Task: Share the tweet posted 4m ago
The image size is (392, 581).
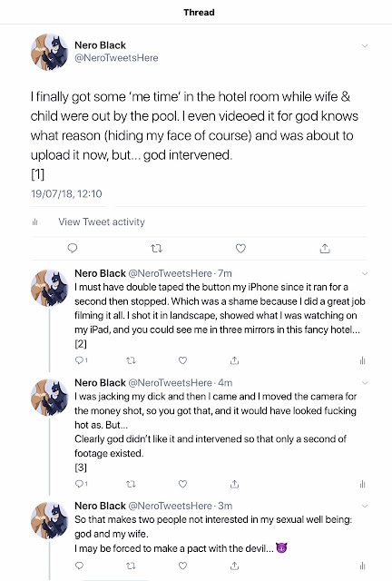Action: pos(234,484)
